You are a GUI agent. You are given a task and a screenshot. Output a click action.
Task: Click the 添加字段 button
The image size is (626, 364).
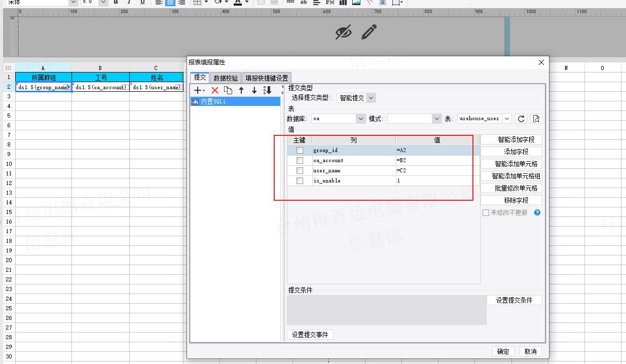511,152
